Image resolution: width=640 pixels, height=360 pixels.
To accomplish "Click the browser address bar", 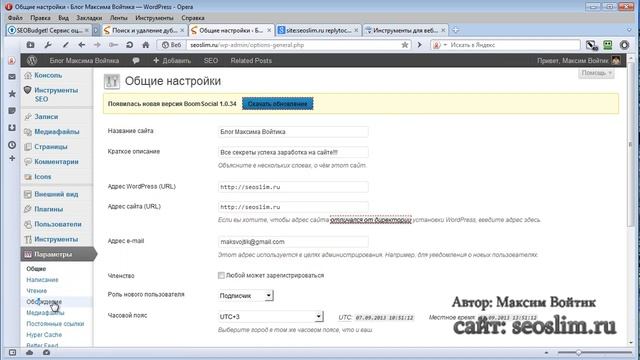I will tap(293, 45).
